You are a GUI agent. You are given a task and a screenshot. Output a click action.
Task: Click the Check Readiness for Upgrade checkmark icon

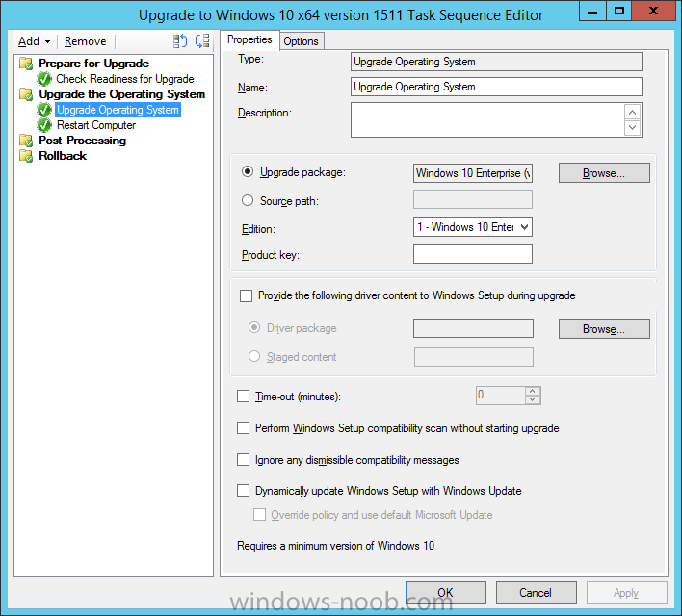[x=44, y=79]
